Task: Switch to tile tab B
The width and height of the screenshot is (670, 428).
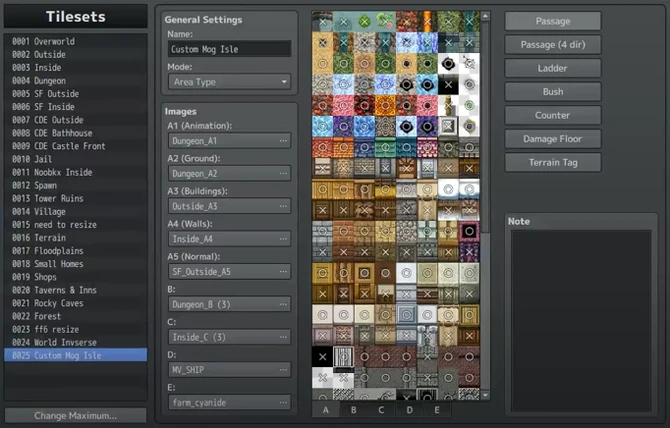Action: coord(353,410)
